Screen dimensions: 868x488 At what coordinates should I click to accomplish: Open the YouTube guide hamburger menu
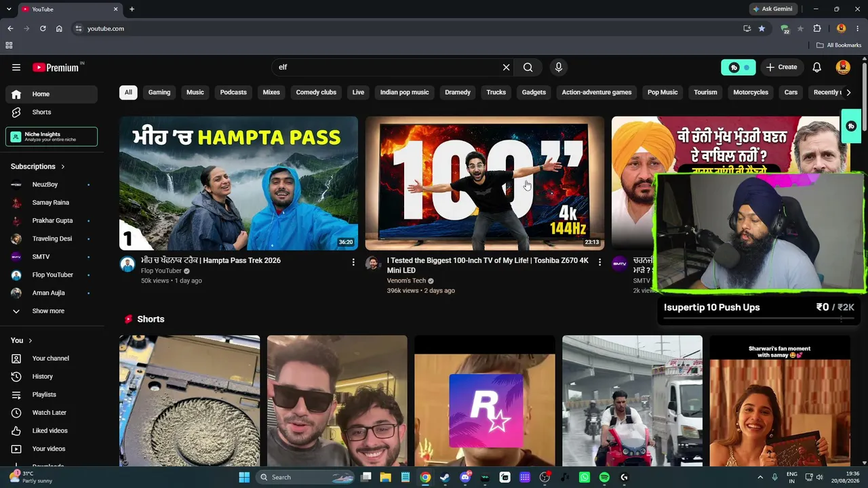[x=16, y=67]
